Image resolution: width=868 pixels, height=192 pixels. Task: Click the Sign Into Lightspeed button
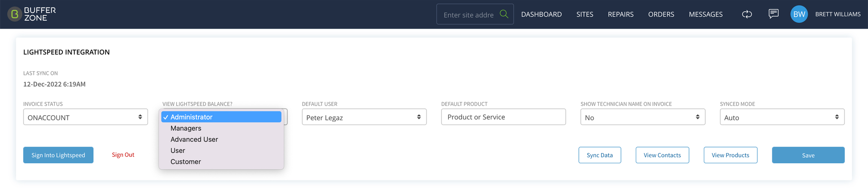tap(58, 155)
